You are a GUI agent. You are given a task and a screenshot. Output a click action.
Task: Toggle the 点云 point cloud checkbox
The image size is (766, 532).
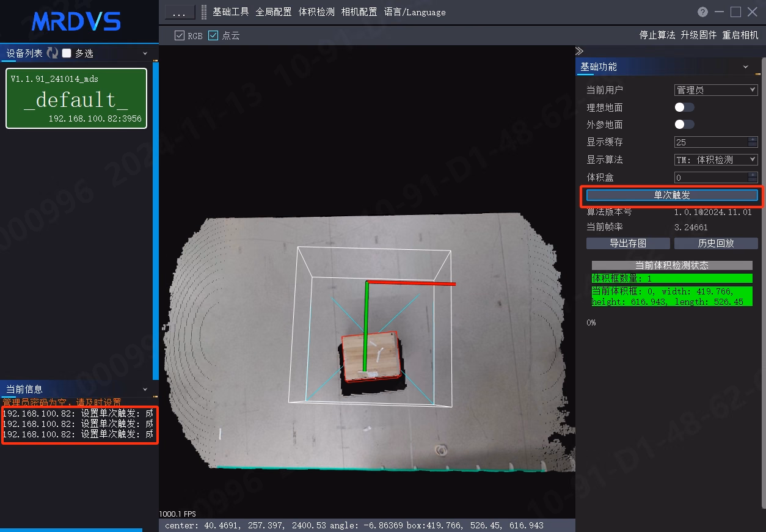point(213,35)
